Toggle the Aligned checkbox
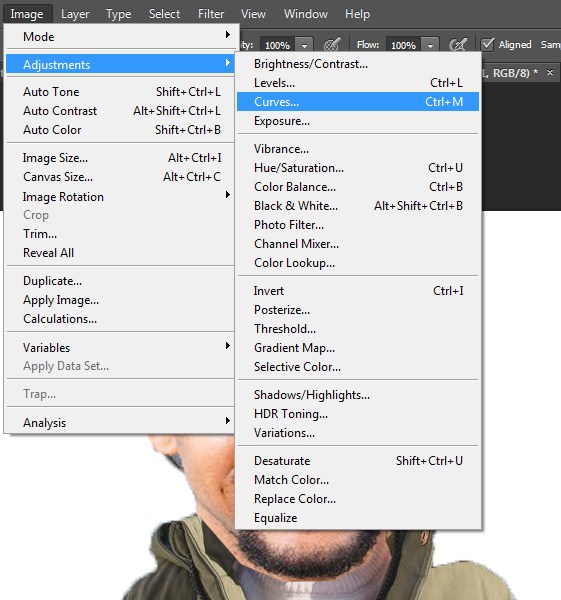This screenshot has height=600, width=561. [488, 45]
